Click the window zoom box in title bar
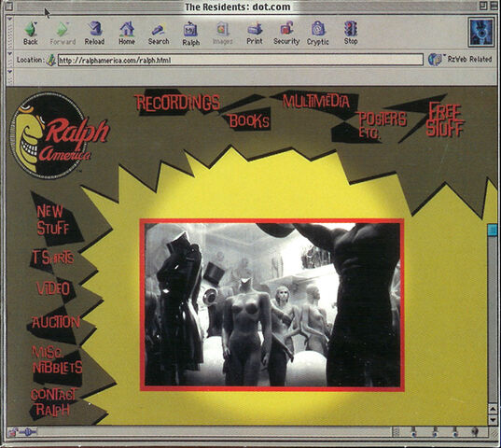The width and height of the screenshot is (501, 448). point(483,6)
